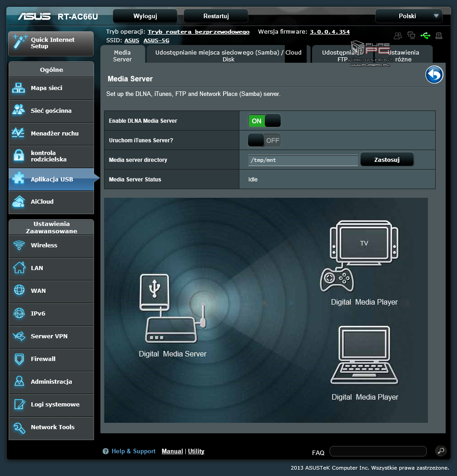Image resolution: width=457 pixels, height=476 pixels.
Task: Switch to the Media Server tab
Action: [123, 55]
